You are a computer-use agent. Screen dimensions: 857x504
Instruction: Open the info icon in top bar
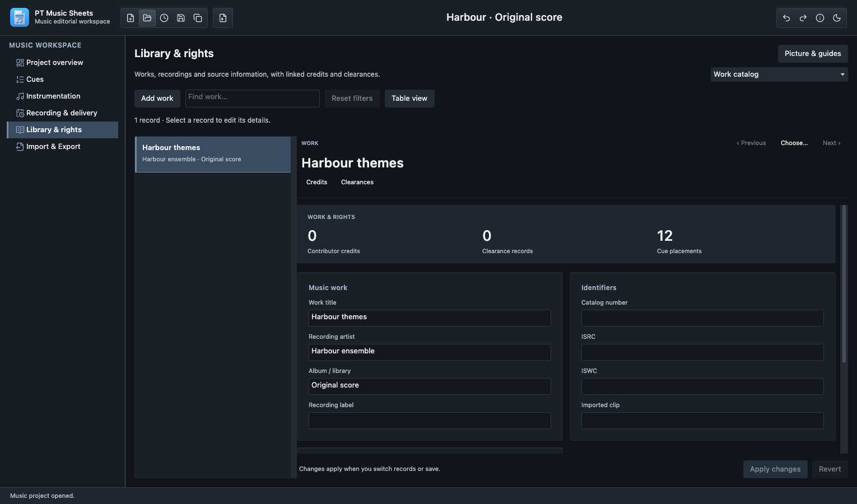coord(820,18)
